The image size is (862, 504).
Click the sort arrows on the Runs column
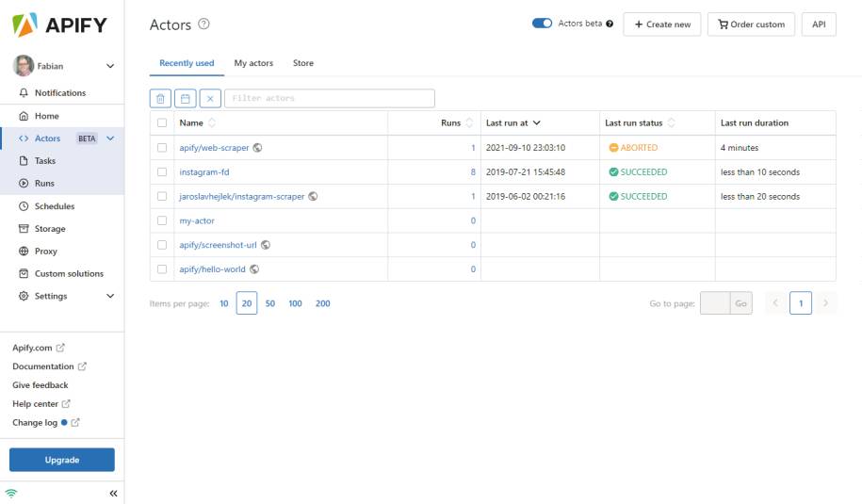(469, 122)
